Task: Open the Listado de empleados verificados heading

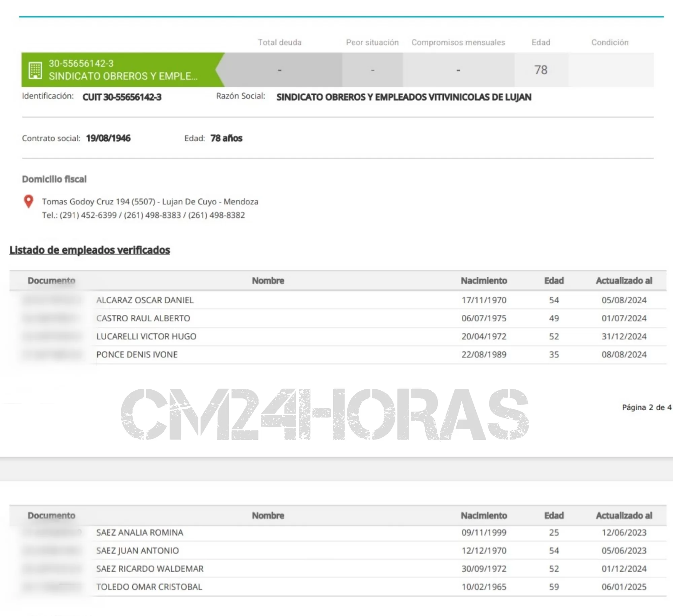Action: pos(90,250)
